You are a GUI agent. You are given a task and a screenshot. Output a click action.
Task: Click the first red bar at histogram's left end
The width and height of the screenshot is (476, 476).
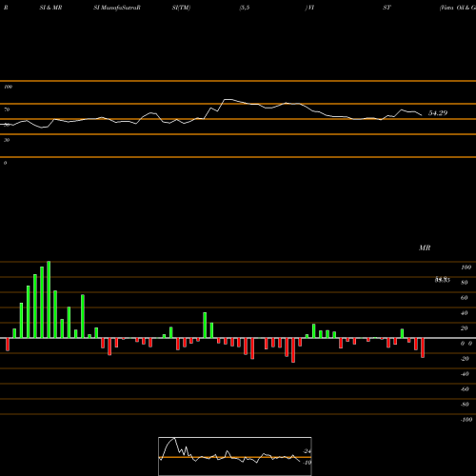pyautogui.click(x=8, y=345)
